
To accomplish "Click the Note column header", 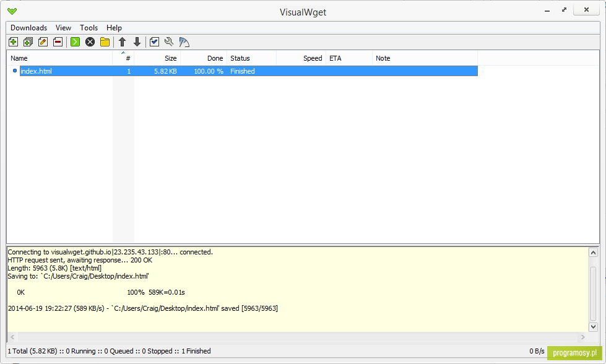I will [425, 58].
